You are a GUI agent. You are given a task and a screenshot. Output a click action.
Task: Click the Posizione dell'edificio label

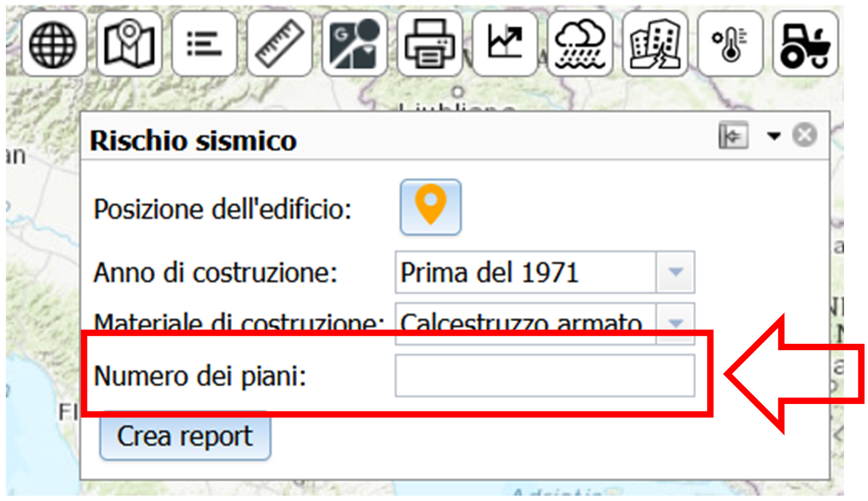pyautogui.click(x=222, y=209)
